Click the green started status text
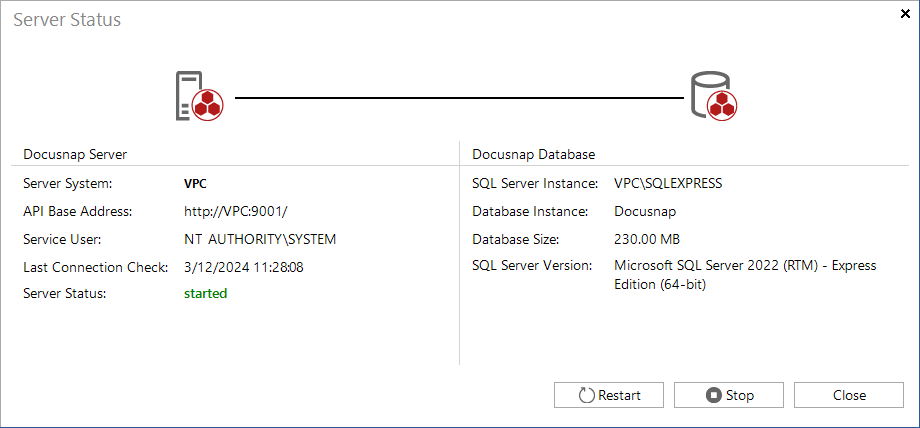 tap(205, 293)
